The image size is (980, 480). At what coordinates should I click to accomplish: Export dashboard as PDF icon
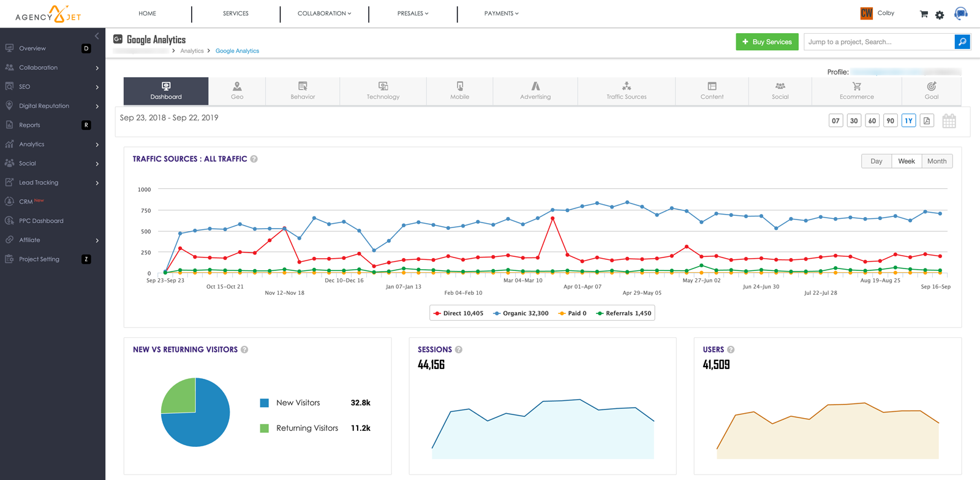(927, 121)
